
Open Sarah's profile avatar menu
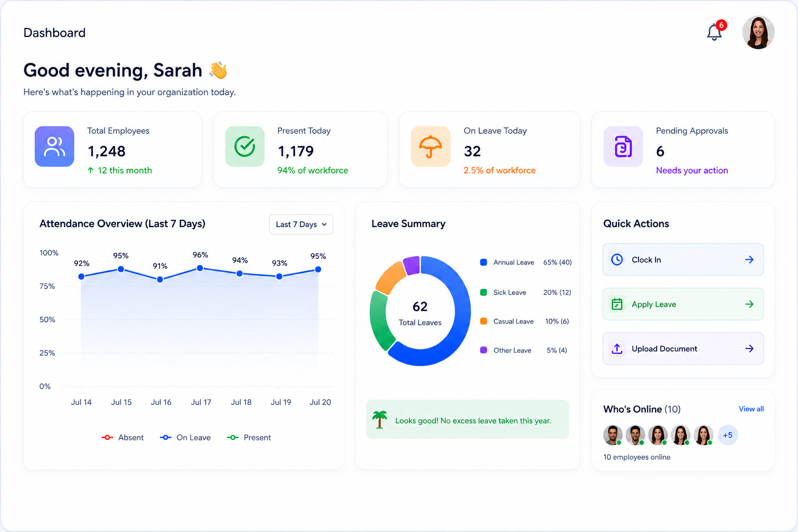point(759,32)
